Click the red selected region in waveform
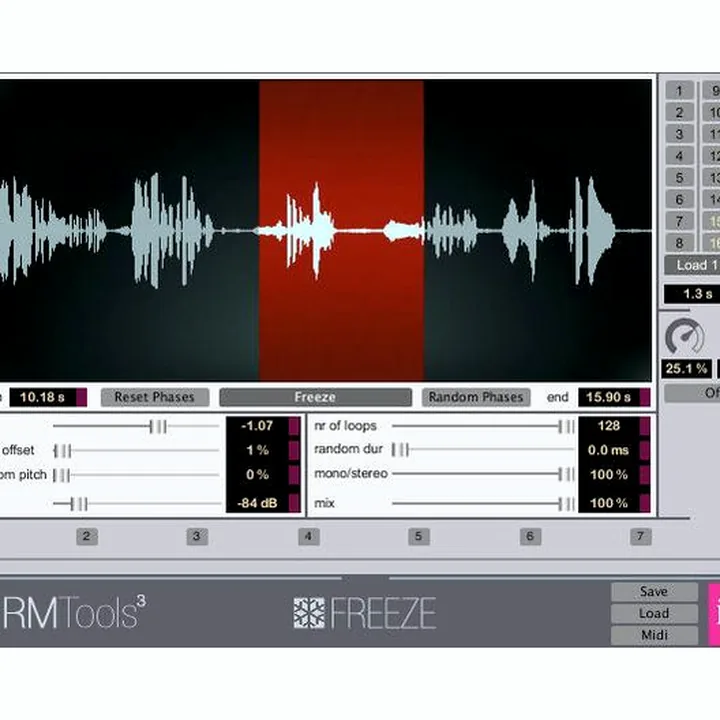Viewport: 720px width, 720px height. (x=341, y=230)
